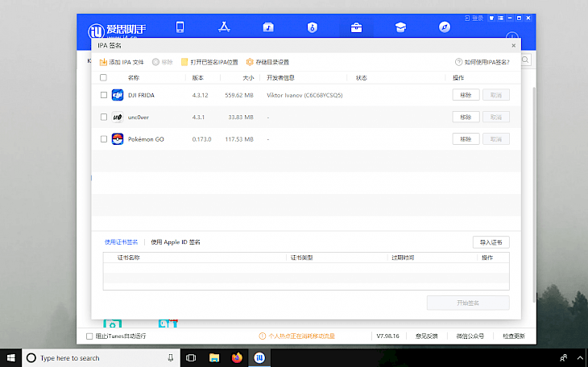The image size is (588, 367).
Task: Click the search magnifier icon behind the dialog
Action: coord(526,60)
